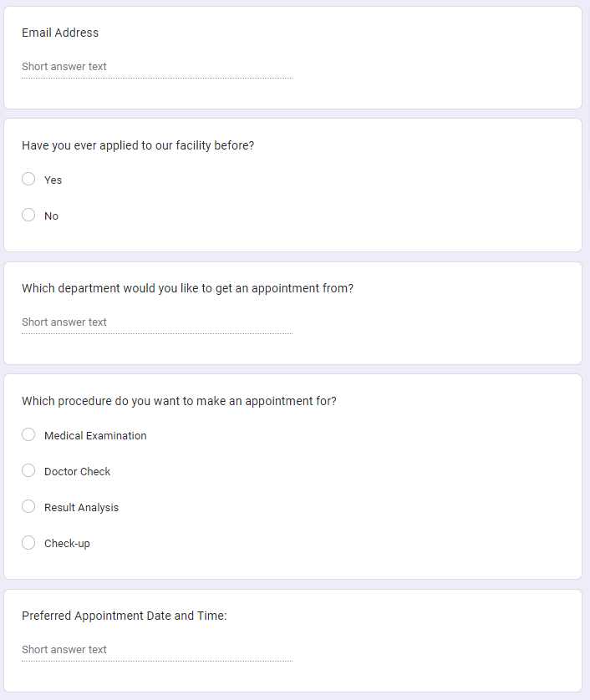Viewport: 590px width, 700px height.
Task: Click the 'Check-up' label text
Action: (67, 544)
